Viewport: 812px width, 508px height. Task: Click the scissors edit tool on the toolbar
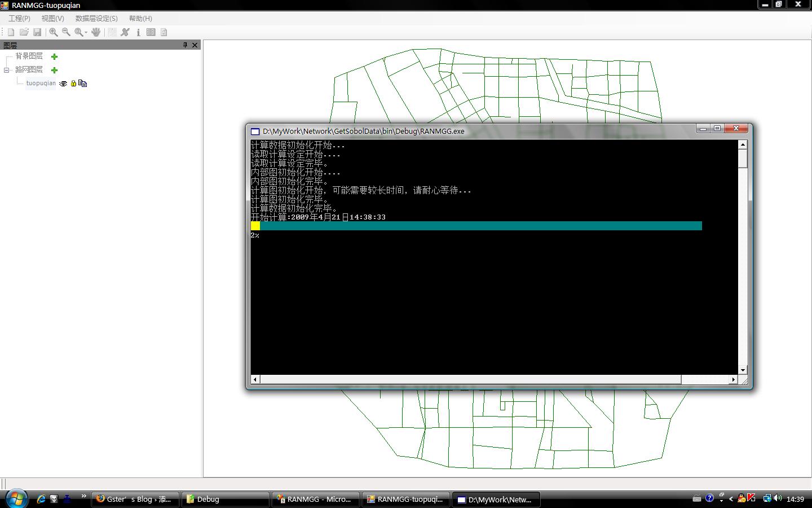[x=125, y=32]
